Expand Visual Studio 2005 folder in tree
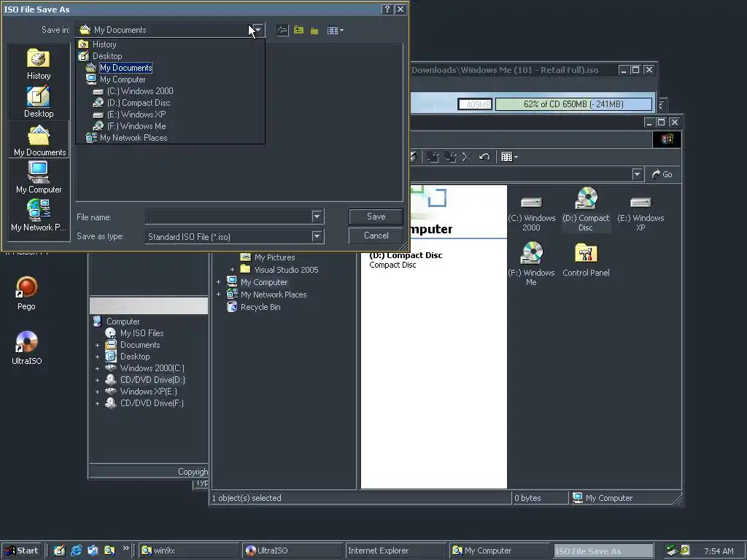The width and height of the screenshot is (747, 560). (x=232, y=270)
